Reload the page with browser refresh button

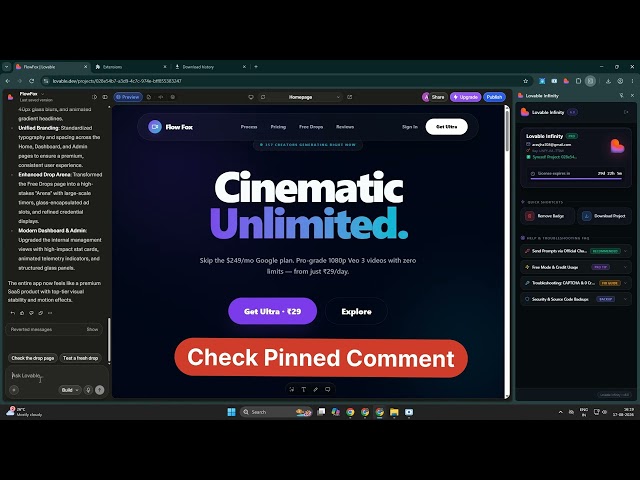click(x=31, y=81)
